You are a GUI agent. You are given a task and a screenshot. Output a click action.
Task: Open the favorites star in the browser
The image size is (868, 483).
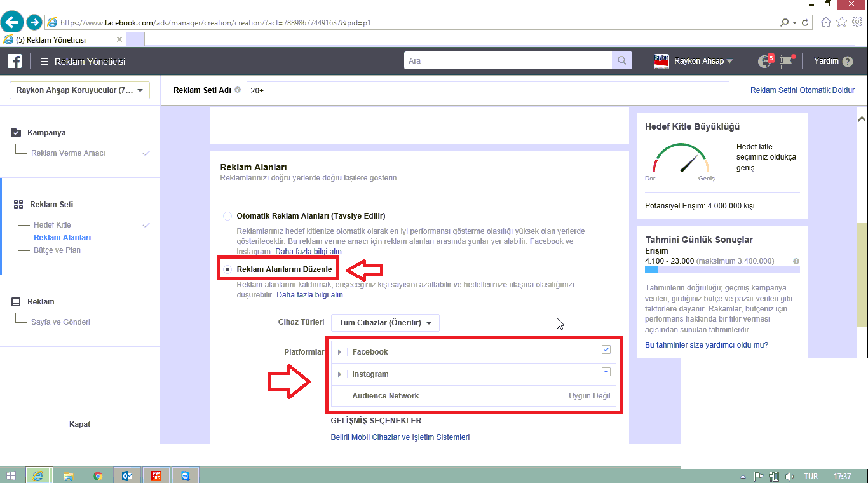click(x=841, y=22)
